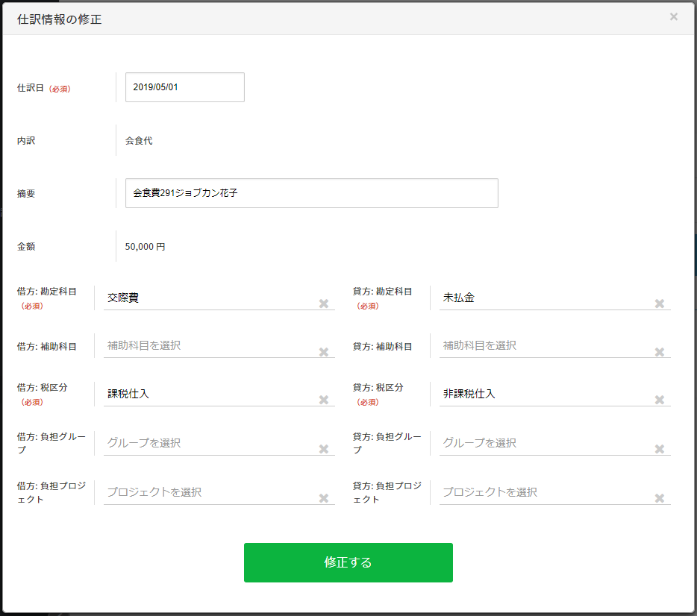697x616 pixels.
Task: Click the journal date field 2019/05/01
Action: pyautogui.click(x=184, y=87)
